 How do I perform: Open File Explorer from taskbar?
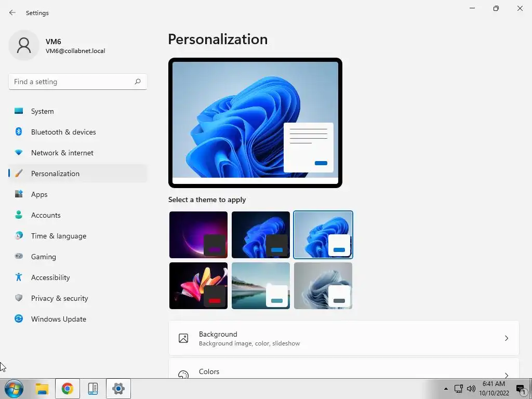tap(42, 389)
